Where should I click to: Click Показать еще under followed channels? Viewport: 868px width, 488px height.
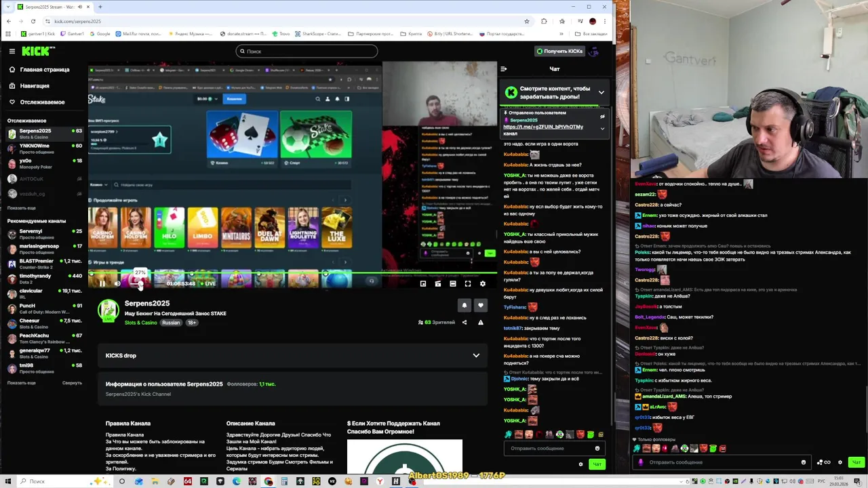(x=22, y=208)
